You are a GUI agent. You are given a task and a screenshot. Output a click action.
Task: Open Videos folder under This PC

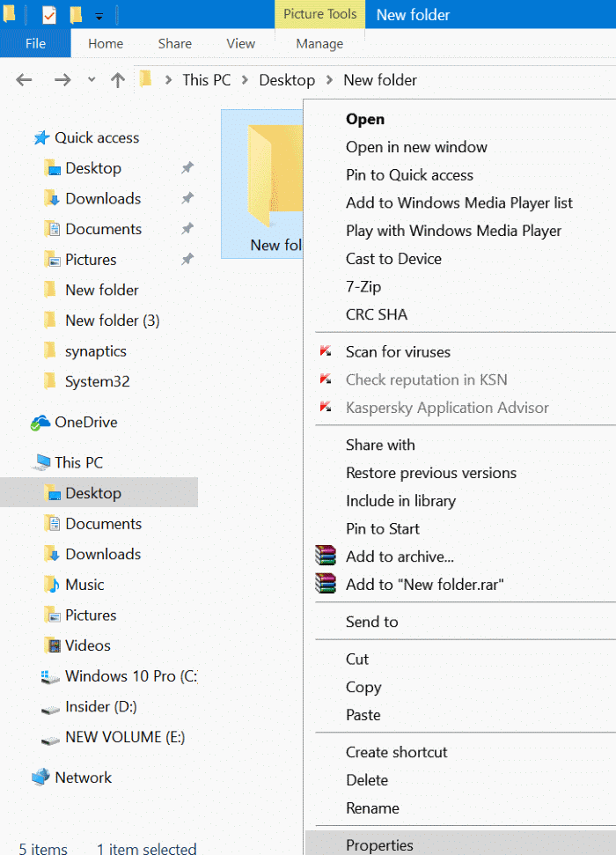pos(88,645)
